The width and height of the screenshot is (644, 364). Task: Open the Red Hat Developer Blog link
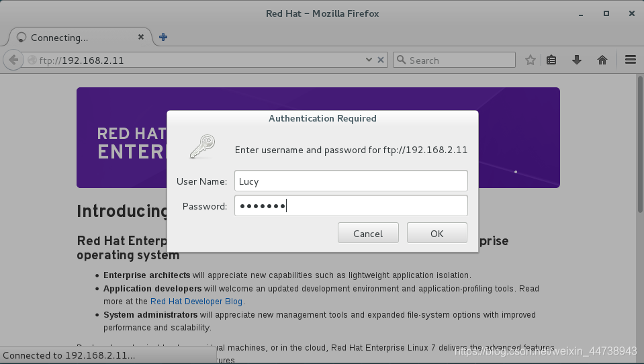(196, 301)
